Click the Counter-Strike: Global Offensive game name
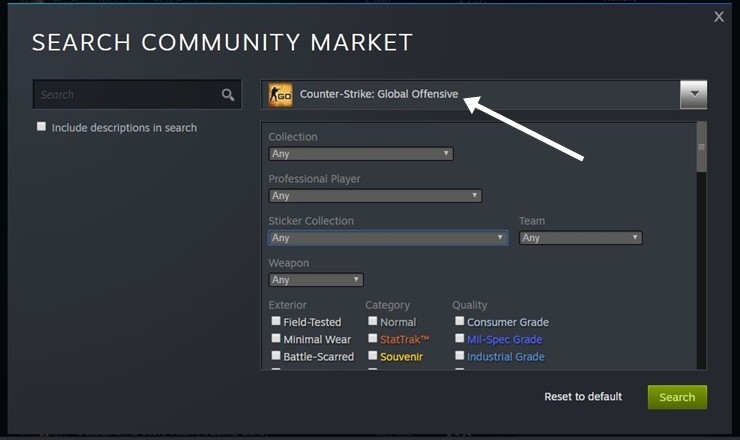740x440 pixels. coord(379,94)
